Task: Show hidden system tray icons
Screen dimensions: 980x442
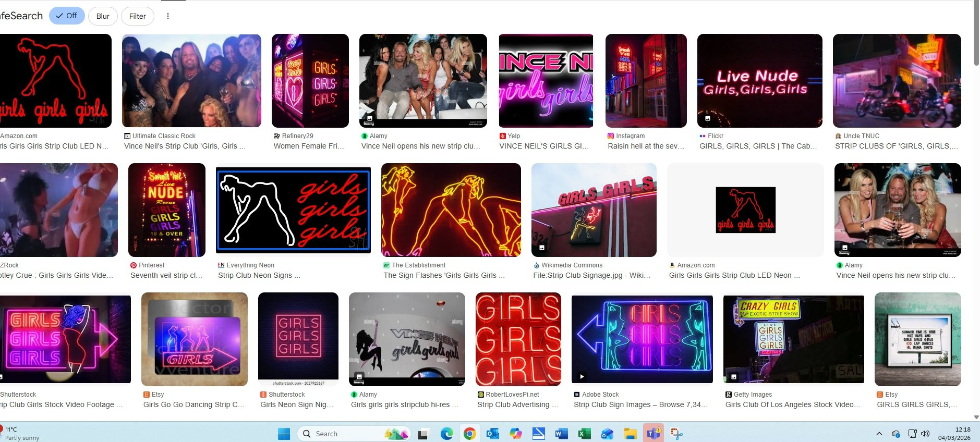Action: (x=879, y=434)
